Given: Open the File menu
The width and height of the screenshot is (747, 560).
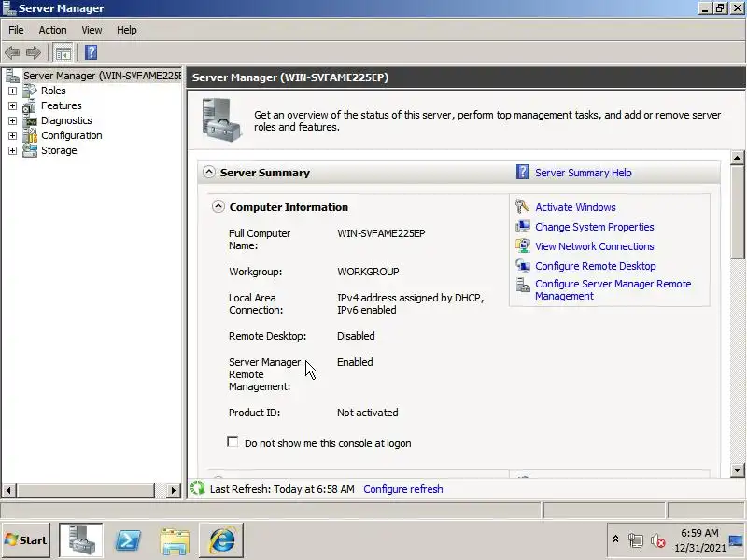Looking at the screenshot, I should coord(16,30).
